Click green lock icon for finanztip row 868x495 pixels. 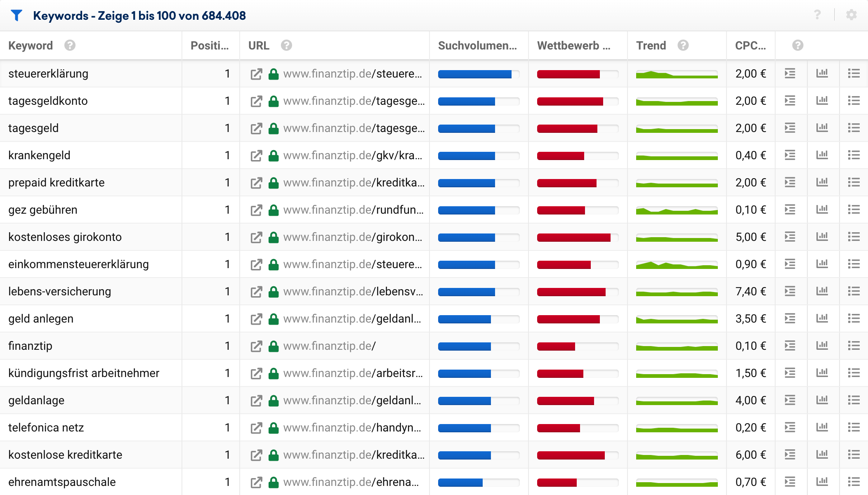[x=273, y=346]
